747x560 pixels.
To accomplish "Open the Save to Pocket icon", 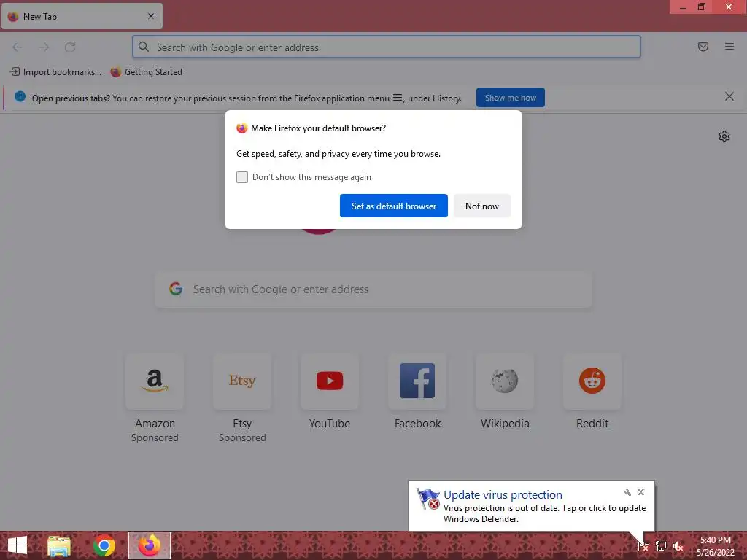I will click(x=703, y=47).
